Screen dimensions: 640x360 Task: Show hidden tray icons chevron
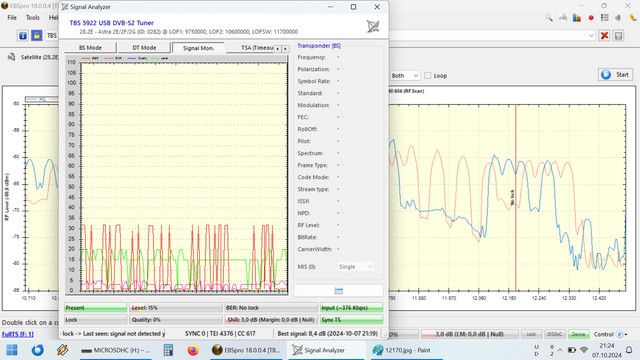560,350
